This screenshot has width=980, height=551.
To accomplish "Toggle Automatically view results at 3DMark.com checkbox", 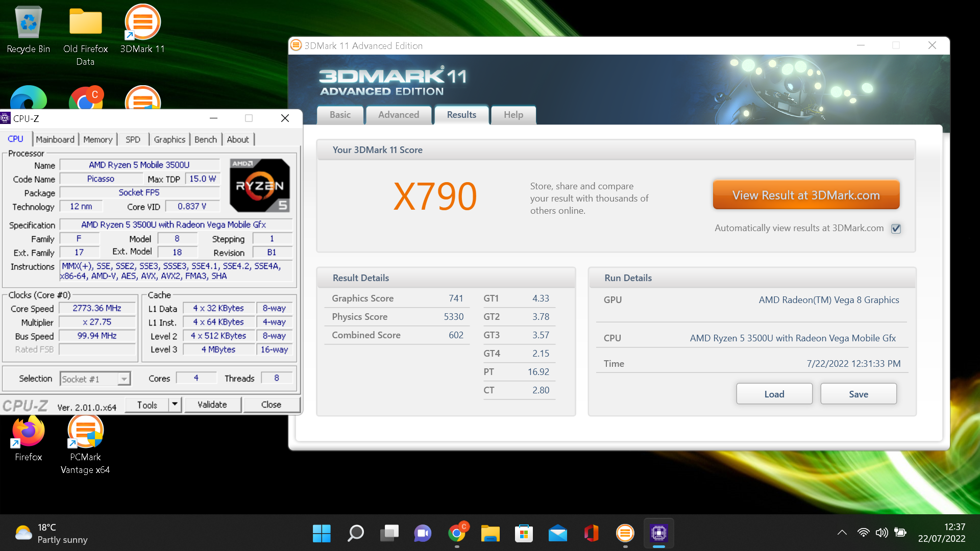I will (896, 229).
